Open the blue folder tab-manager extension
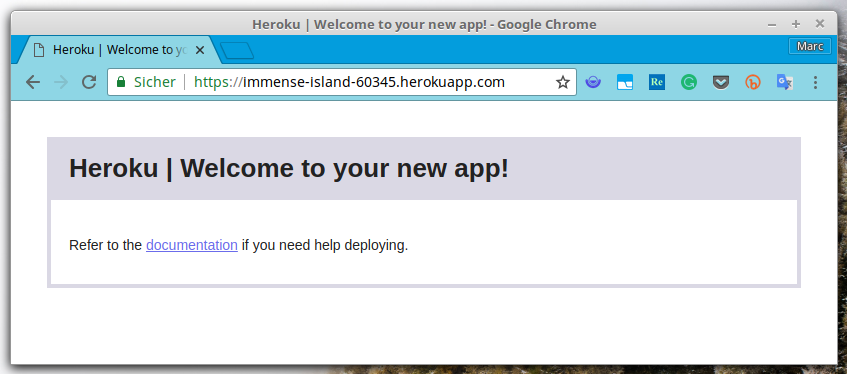Screen dimensions: 847x374 click(625, 82)
